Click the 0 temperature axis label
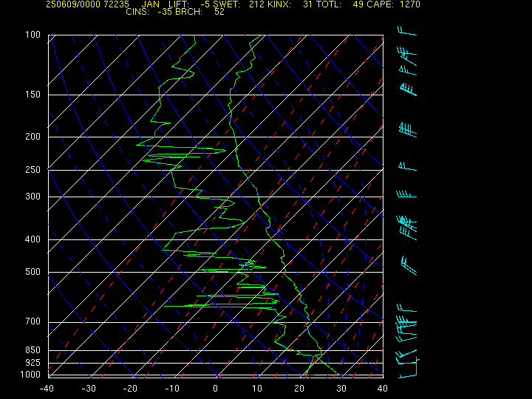 pos(215,389)
